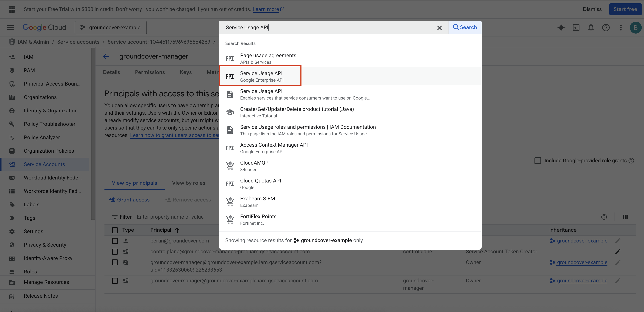Activate the Cloud Shell terminal icon
Viewport: 644px width, 312px height.
576,27
